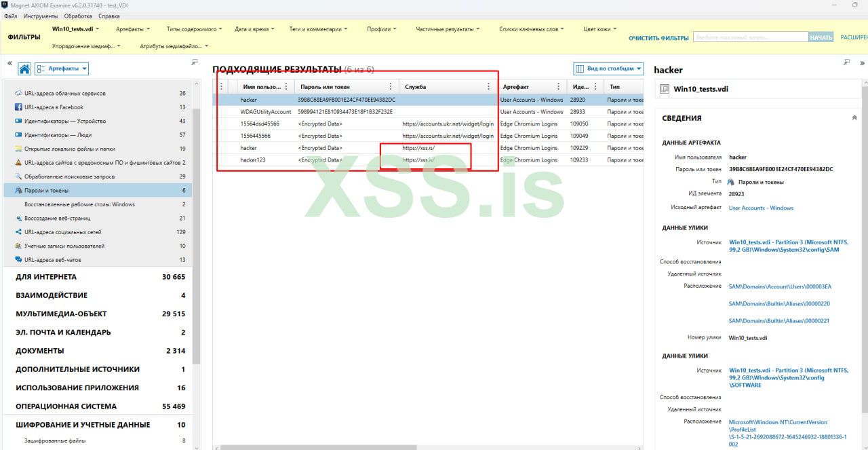Image resolution: width=868 pixels, height=450 pixels.
Task: Open the Теги и комментарии filter
Action: click(x=318, y=29)
